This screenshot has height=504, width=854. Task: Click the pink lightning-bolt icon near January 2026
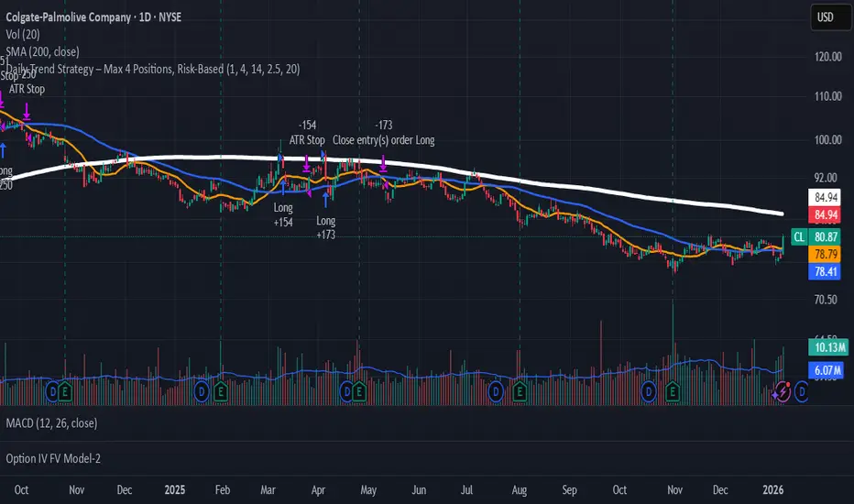tap(783, 391)
